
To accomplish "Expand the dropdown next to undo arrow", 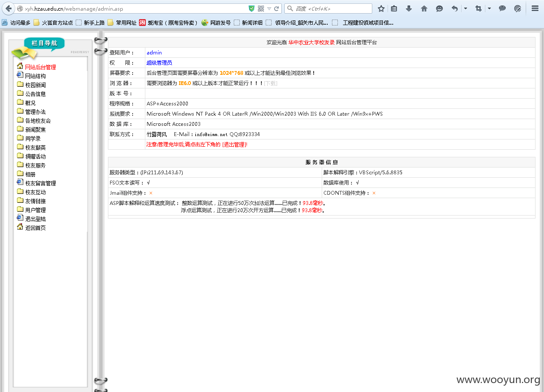I will point(465,9).
